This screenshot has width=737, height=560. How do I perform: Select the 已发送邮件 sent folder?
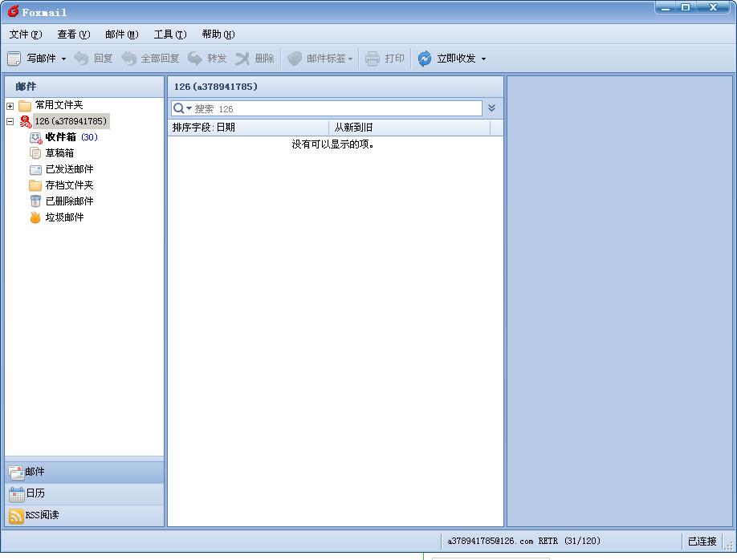pyautogui.click(x=69, y=169)
